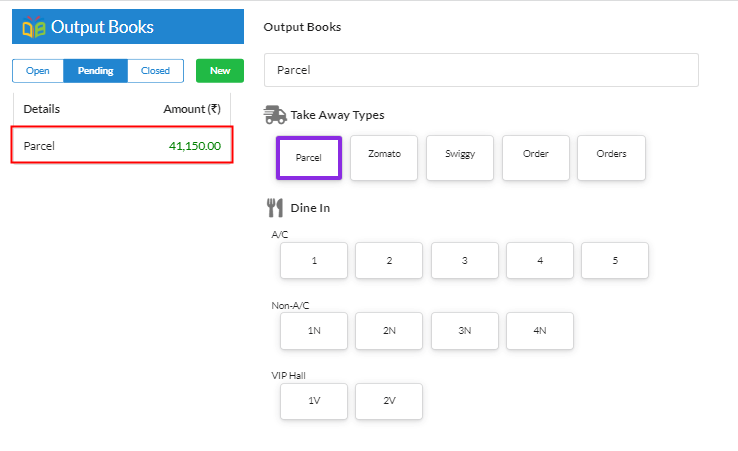Open the Parcel pending order row
The width and height of the screenshot is (738, 451).
122,145
